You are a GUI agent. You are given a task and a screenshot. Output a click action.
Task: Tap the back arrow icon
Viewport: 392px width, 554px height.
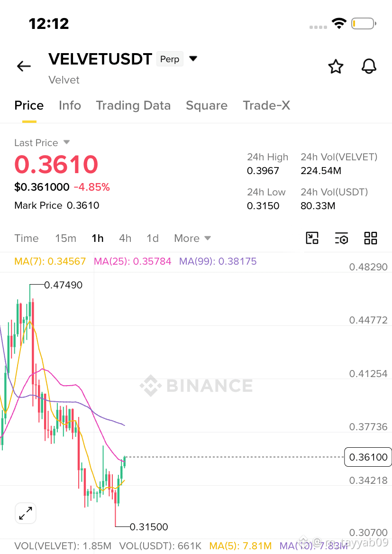24,66
